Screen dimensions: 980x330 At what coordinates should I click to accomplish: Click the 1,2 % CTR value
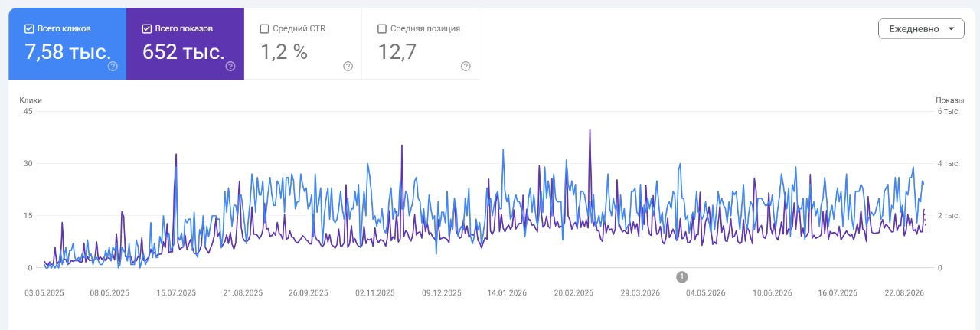(x=284, y=52)
